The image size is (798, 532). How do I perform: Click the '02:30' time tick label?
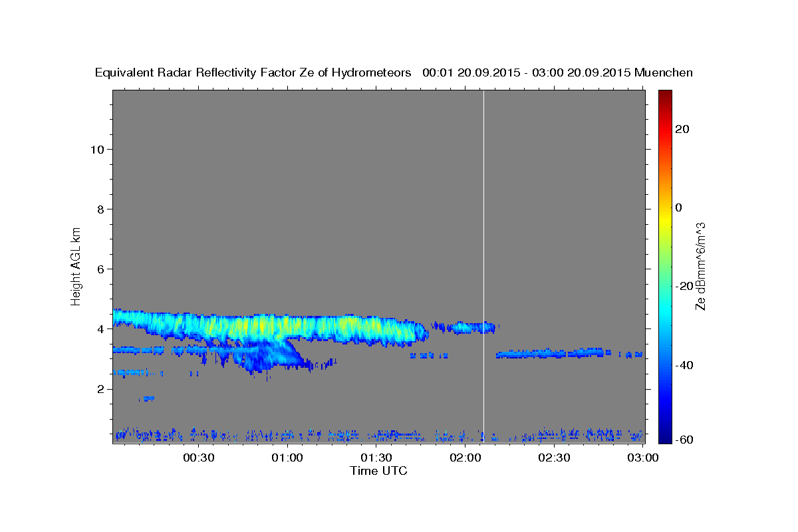[555, 458]
